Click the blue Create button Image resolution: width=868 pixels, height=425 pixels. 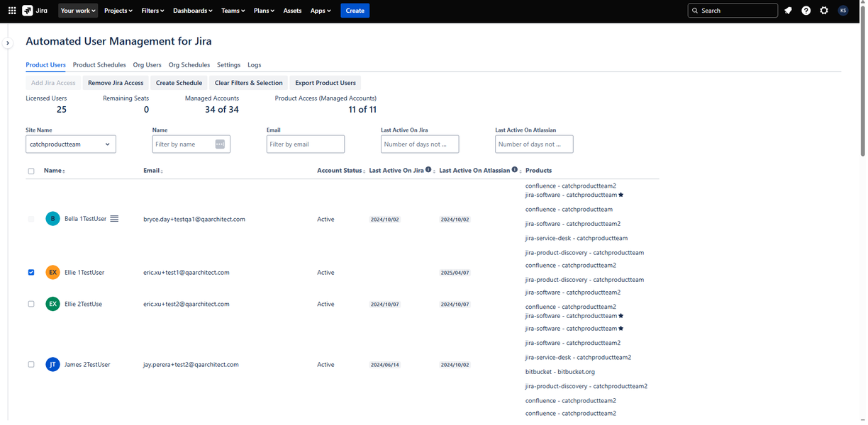tap(355, 11)
